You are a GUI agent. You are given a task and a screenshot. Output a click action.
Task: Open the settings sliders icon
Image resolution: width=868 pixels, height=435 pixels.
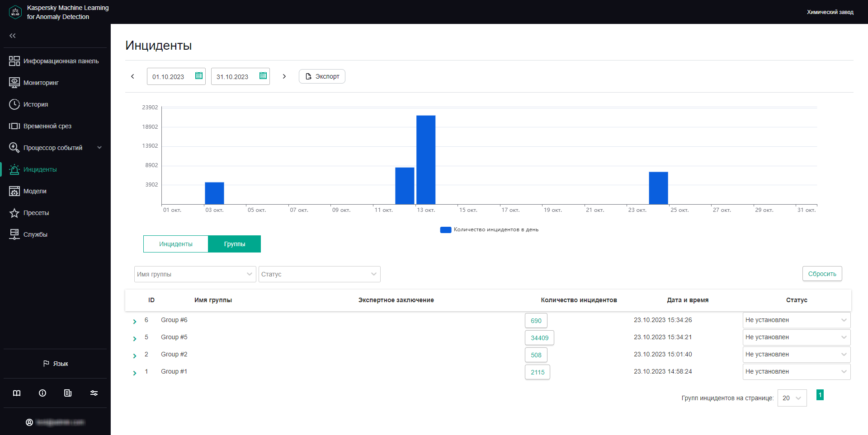(x=94, y=393)
